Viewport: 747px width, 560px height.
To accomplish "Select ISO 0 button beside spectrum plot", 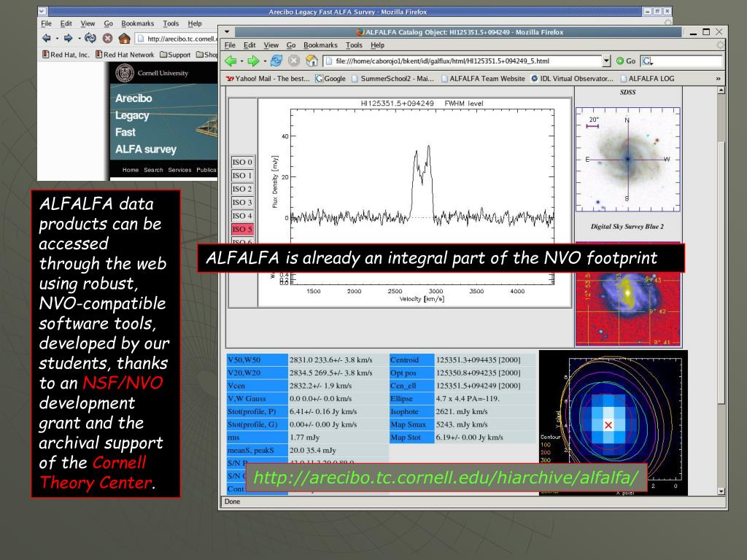I will click(242, 162).
